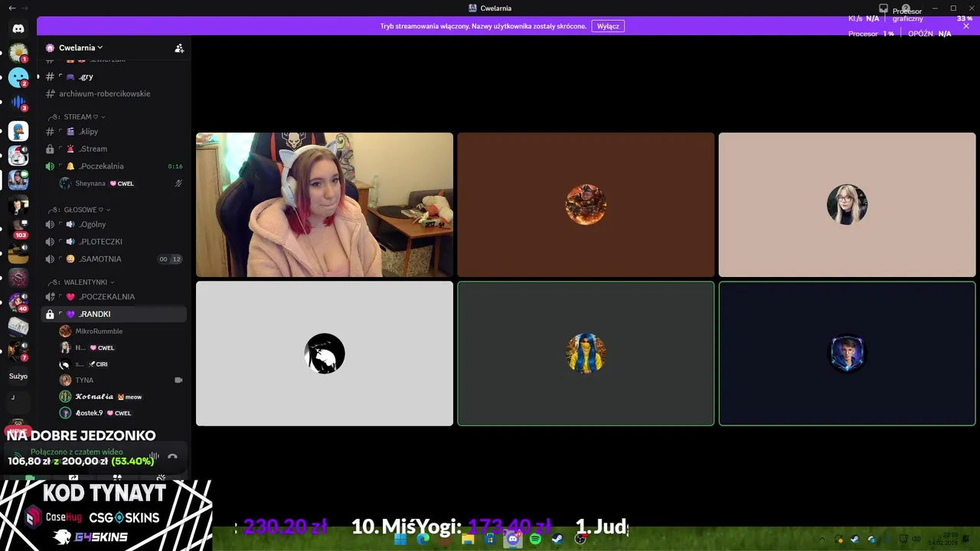
Task: Open the daisy flower server icon
Action: tap(18, 53)
